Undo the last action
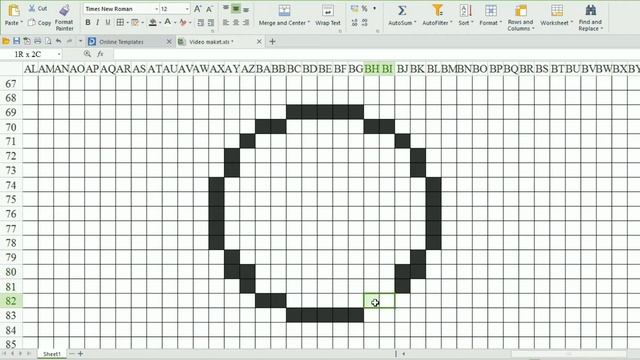 pos(59,41)
